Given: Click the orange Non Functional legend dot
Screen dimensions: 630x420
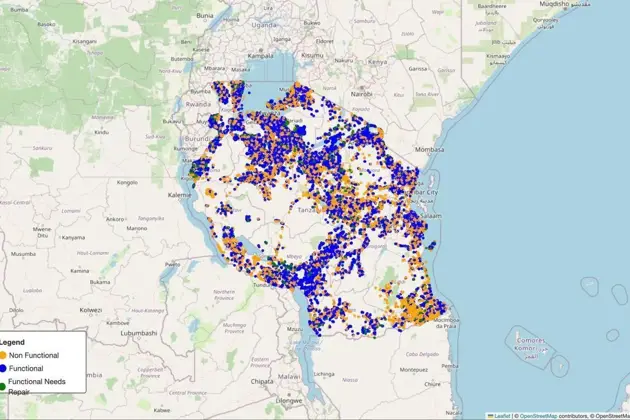Looking at the screenshot, I should pos(3,355).
